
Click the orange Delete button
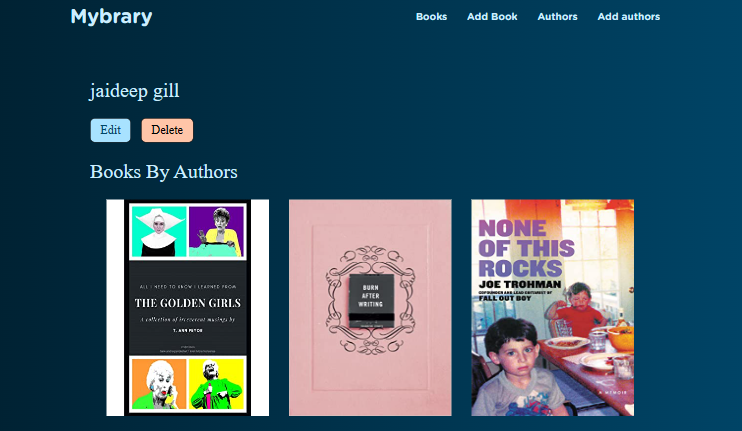tap(167, 130)
